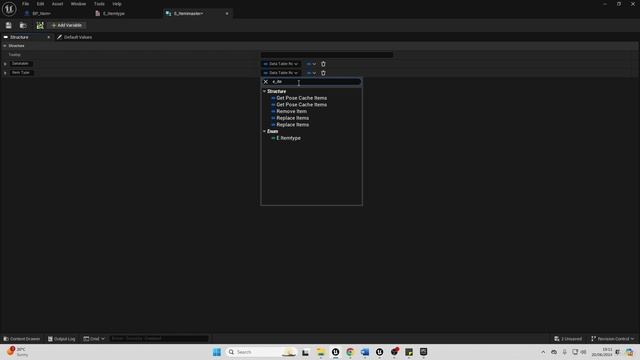The image size is (640, 360).
Task: Open the Revision Control menu
Action: (613, 339)
